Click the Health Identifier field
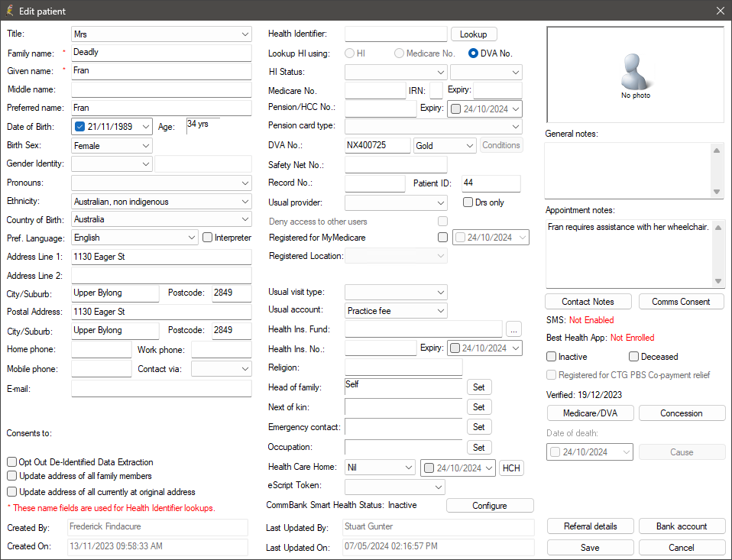The image size is (732, 560). click(396, 34)
